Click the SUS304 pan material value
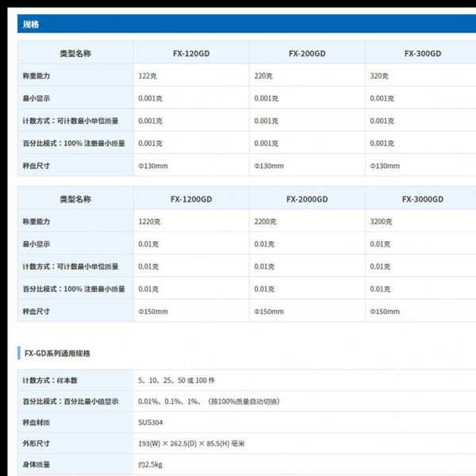 click(x=150, y=422)
